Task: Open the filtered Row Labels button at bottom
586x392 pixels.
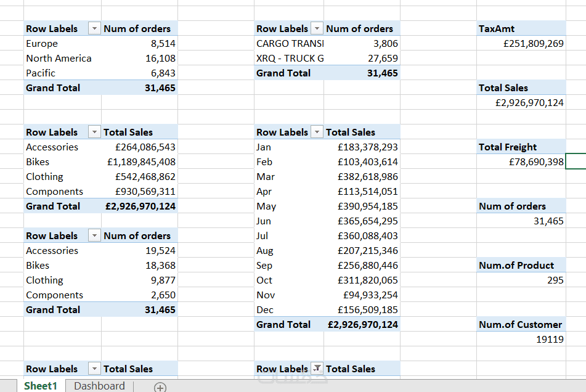Action: (x=317, y=369)
